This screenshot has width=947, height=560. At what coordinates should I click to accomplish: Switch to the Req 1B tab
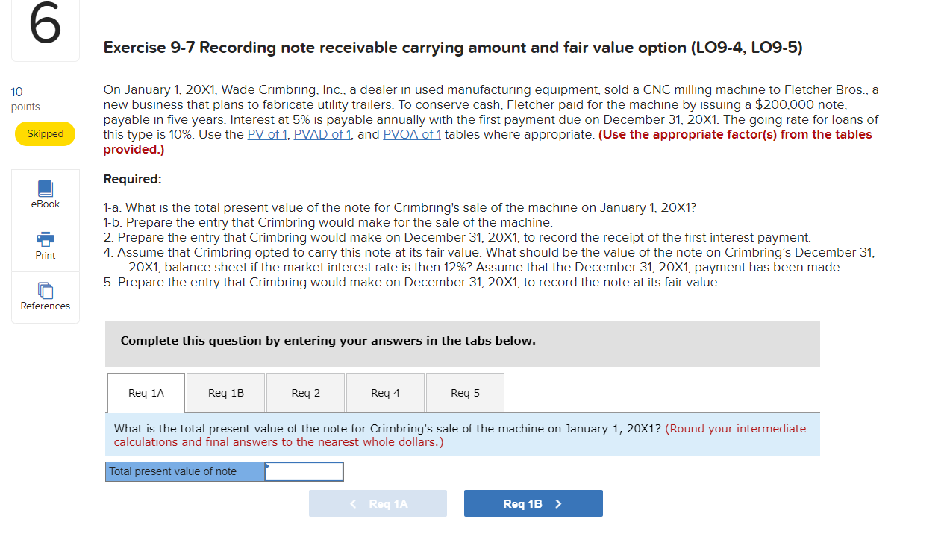(225, 392)
